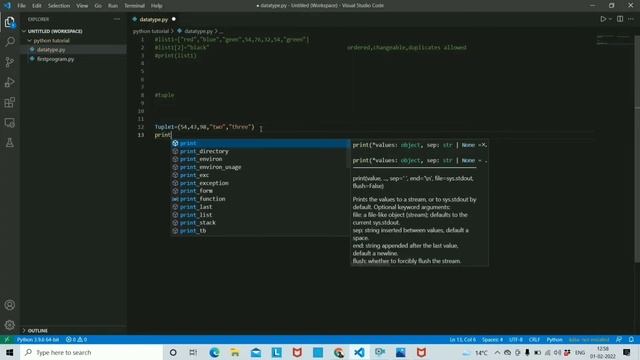Split the editor to the right

pyautogui.click(x=620, y=19)
